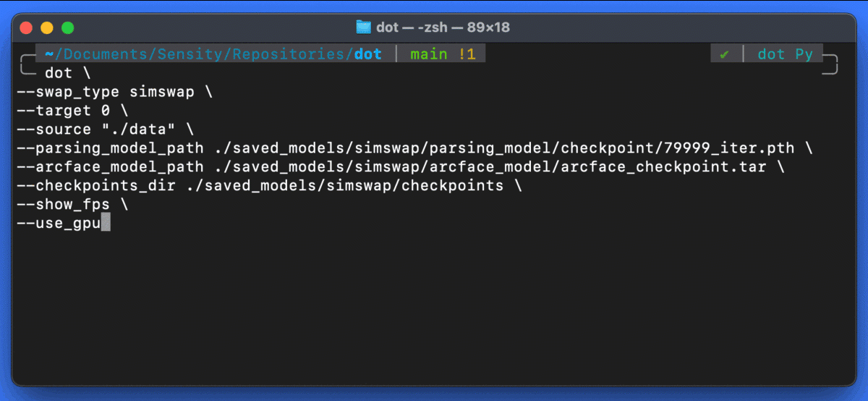The width and height of the screenshot is (868, 401).
Task: Click the green fullscreen window button
Action: click(x=67, y=28)
